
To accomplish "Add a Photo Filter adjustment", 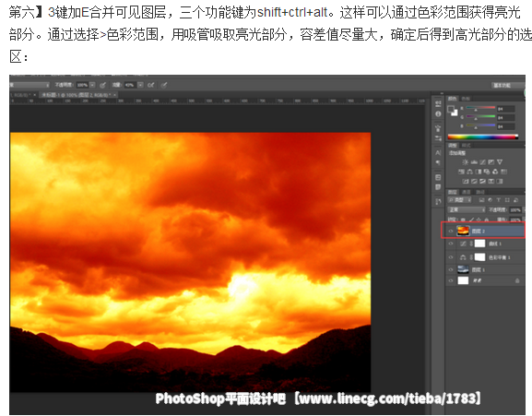I will [487, 172].
